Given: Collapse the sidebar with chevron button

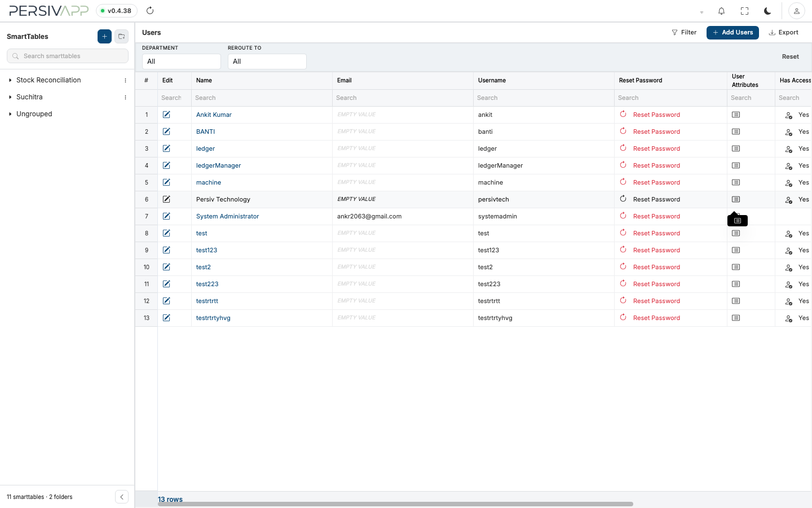Looking at the screenshot, I should 122,497.
